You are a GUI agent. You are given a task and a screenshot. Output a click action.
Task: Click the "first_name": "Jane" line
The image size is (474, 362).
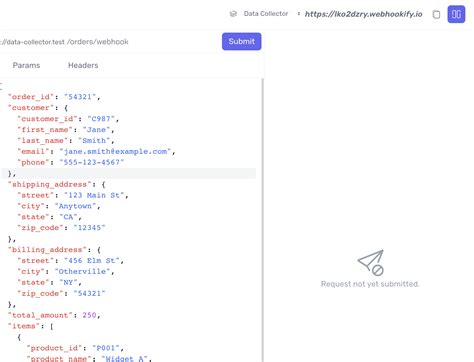coord(66,130)
